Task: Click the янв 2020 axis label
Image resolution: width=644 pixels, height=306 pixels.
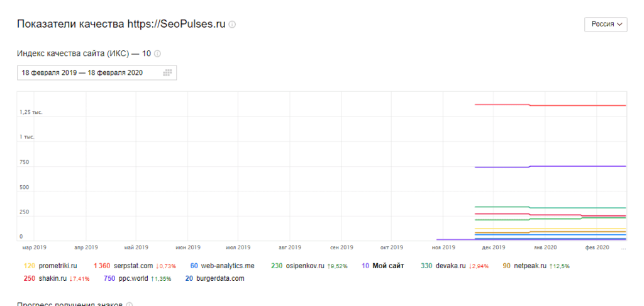Action: [544, 247]
